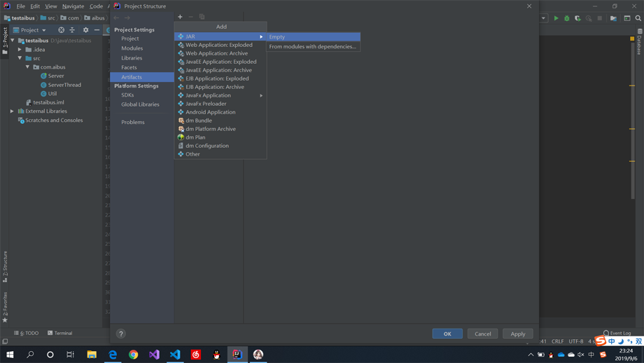Choose Web Application: Exploded artifact type
This screenshot has width=644, height=363.
pos(218,45)
